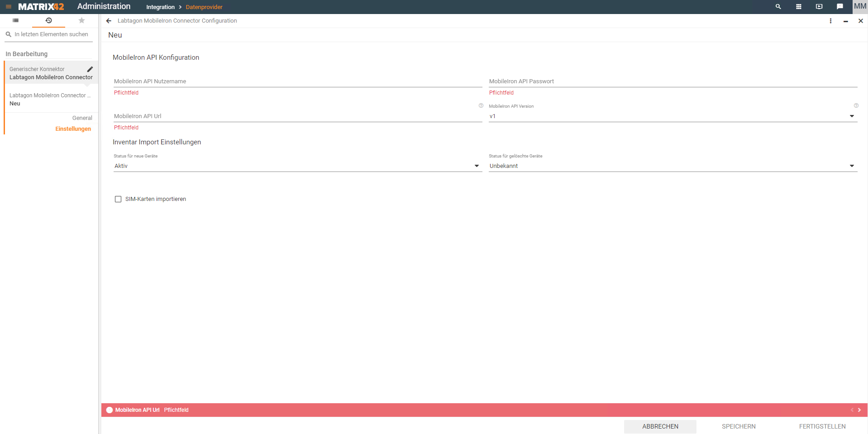Click search field for recent elements
The height and width of the screenshot is (434, 868).
click(x=49, y=34)
